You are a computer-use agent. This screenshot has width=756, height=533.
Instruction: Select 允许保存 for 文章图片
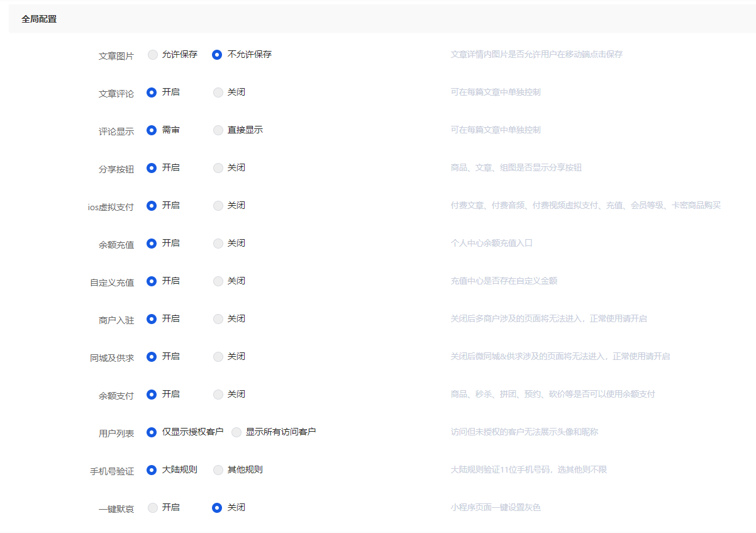click(153, 55)
